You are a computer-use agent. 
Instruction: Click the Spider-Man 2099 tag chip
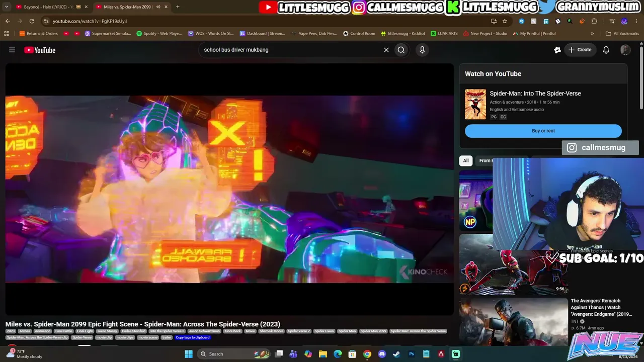click(x=374, y=331)
